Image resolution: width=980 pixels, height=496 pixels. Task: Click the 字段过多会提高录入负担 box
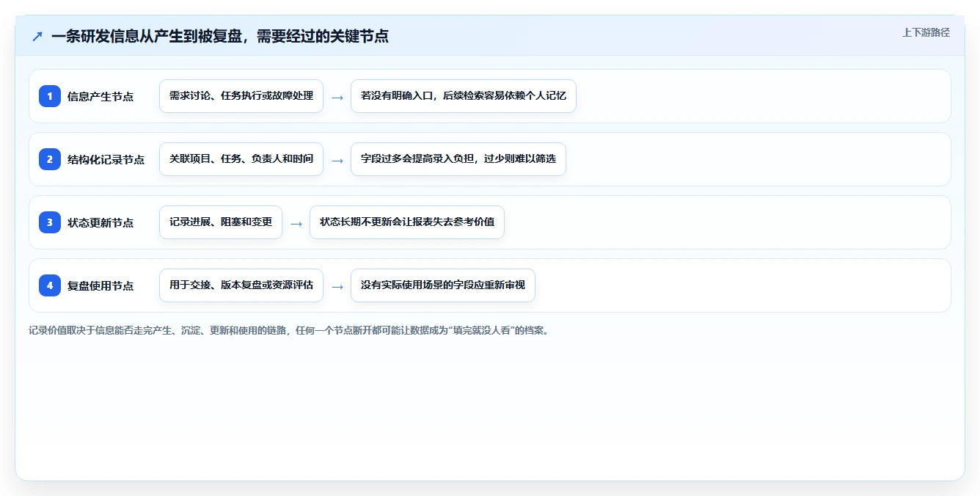coord(458,159)
